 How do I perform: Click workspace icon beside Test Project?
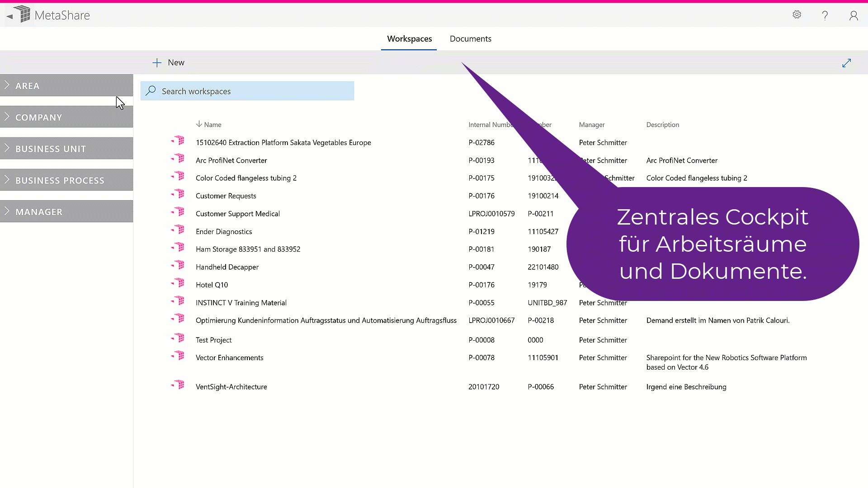click(179, 338)
